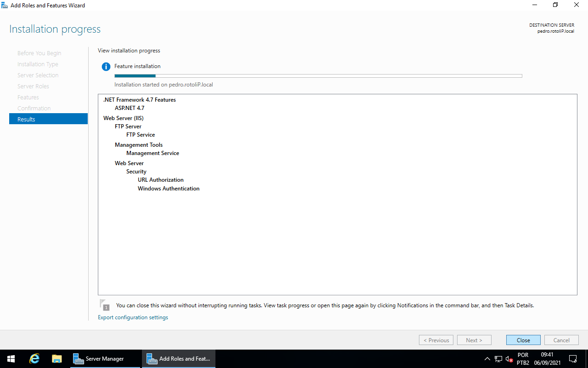This screenshot has width=588, height=368.
Task: Select the Confirmation step in the sidebar
Action: click(34, 108)
